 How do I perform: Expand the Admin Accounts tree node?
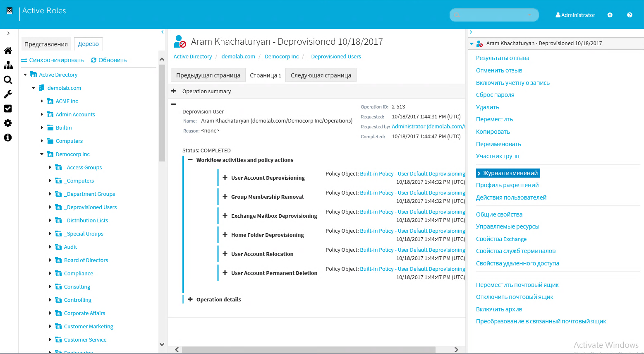42,114
